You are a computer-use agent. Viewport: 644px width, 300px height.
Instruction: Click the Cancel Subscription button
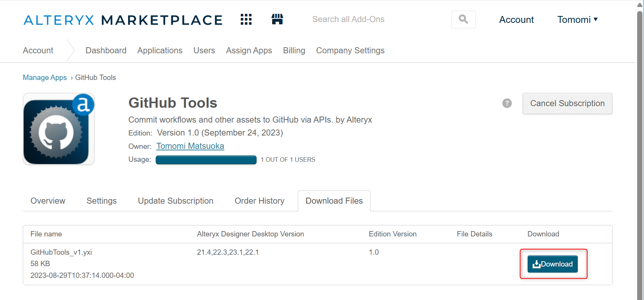tap(567, 104)
